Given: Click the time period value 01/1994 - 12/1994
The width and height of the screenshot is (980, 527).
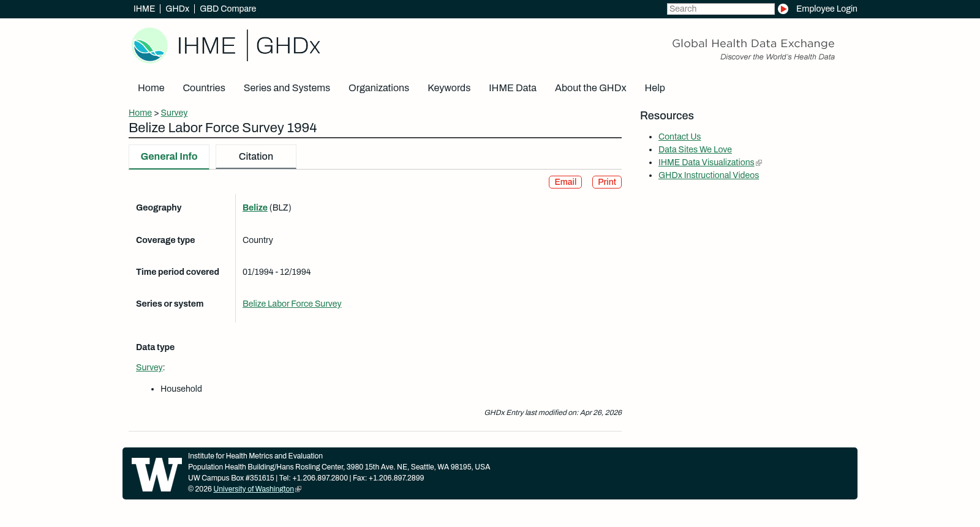Looking at the screenshot, I should 277,272.
